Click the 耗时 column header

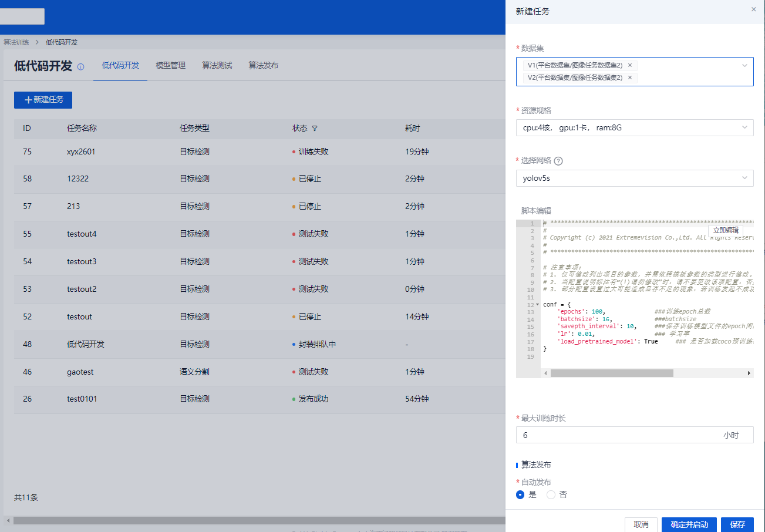coord(413,128)
